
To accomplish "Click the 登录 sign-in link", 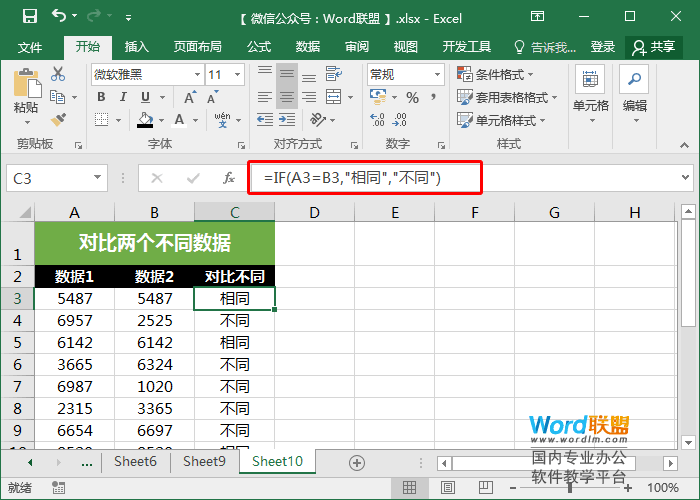I will pos(603,46).
